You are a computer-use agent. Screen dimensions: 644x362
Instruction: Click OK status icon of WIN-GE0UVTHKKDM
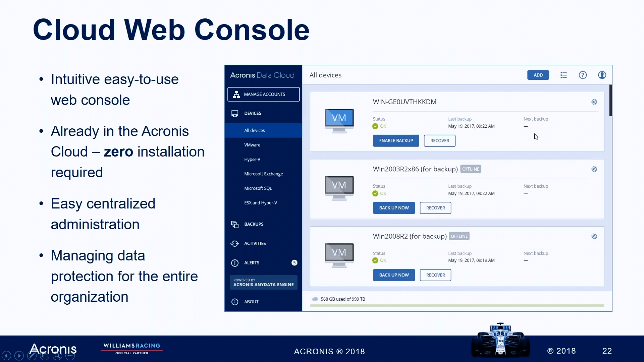pos(375,126)
